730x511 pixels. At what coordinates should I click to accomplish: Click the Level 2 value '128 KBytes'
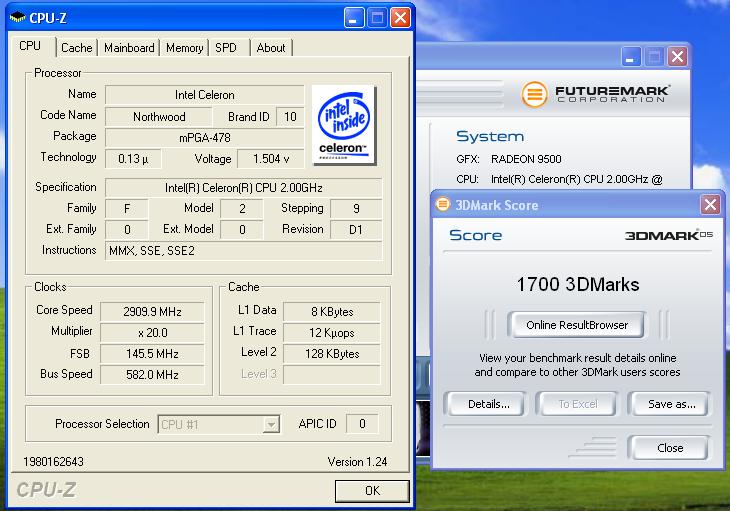(332, 354)
